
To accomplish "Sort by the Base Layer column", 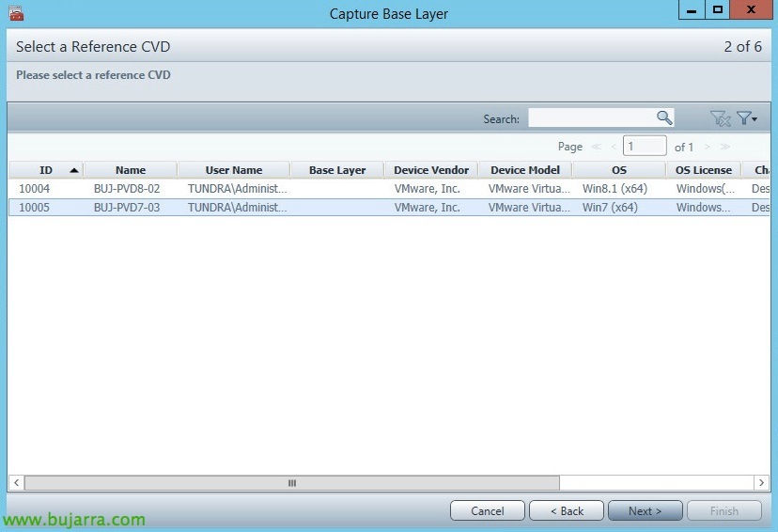I will pos(337,170).
